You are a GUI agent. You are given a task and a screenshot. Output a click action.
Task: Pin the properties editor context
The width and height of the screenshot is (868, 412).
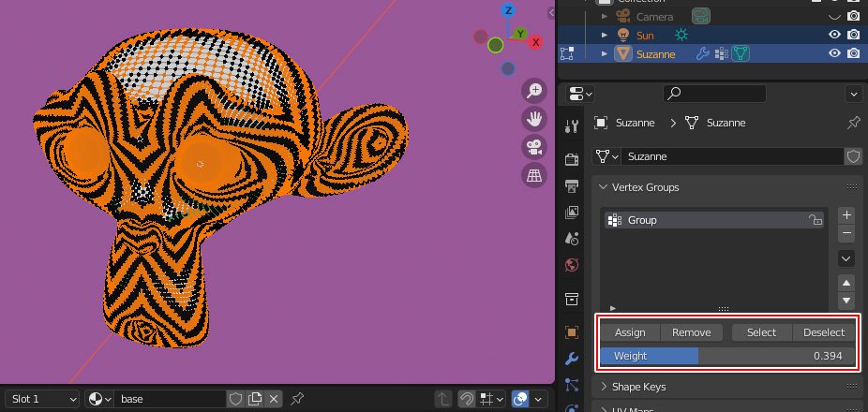point(853,123)
